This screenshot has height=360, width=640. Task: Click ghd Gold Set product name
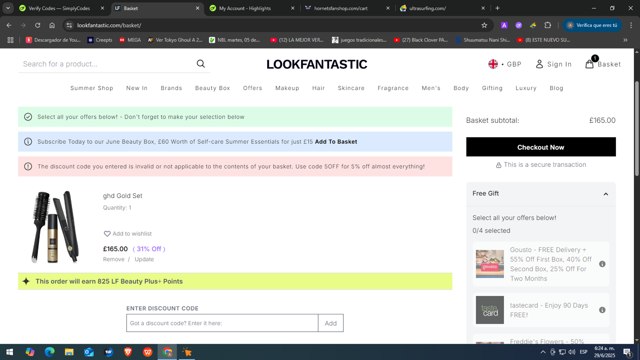122,196
